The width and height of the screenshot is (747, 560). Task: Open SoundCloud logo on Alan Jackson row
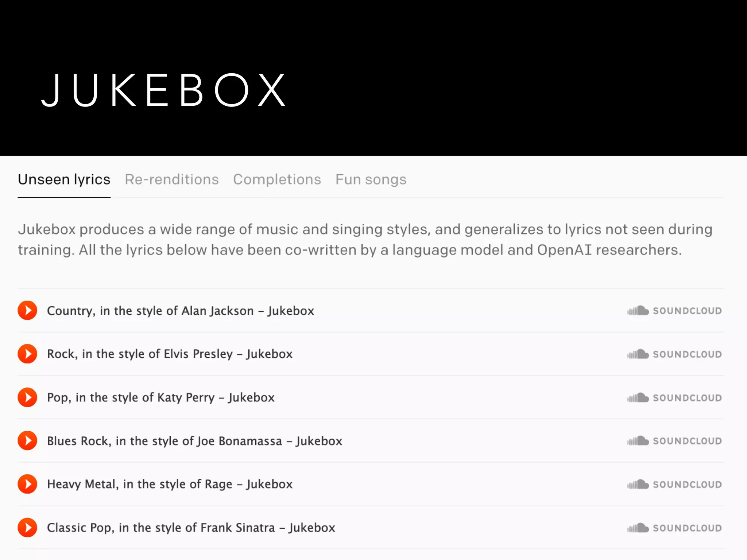click(674, 311)
